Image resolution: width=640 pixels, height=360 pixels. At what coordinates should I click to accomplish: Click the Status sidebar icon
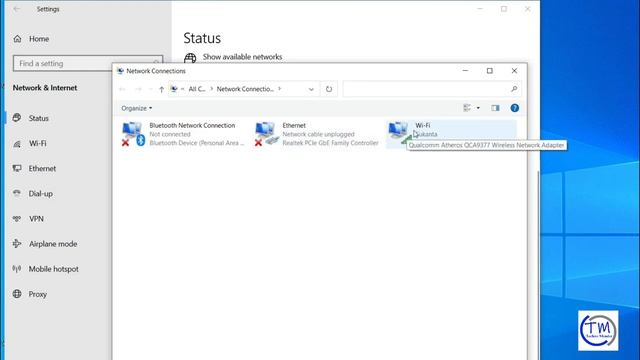point(17,118)
